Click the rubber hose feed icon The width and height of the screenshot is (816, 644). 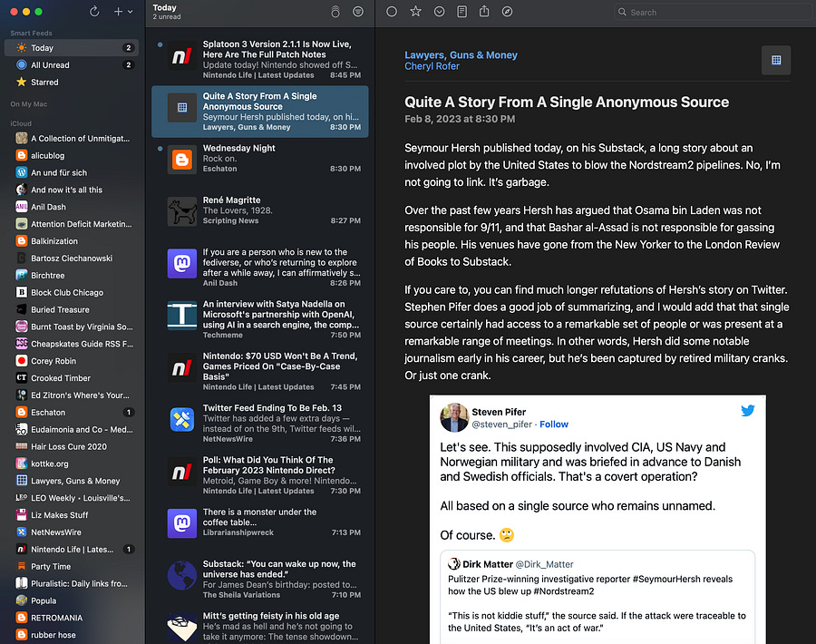click(x=22, y=635)
